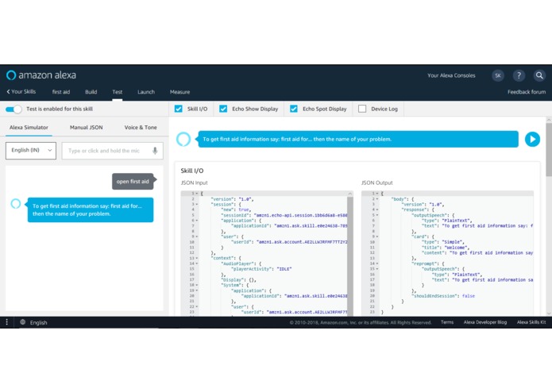
Task: Select the Alexa Simulator tab
Action: click(29, 127)
